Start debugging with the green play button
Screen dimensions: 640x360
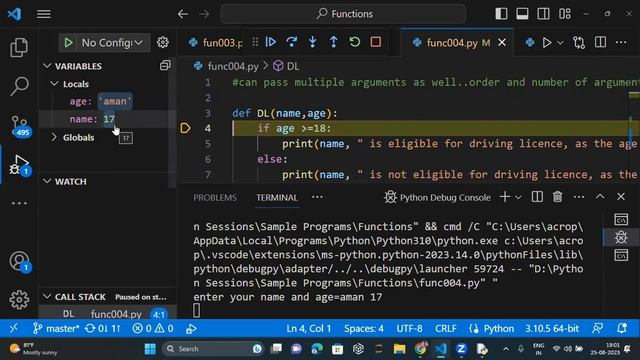point(68,42)
